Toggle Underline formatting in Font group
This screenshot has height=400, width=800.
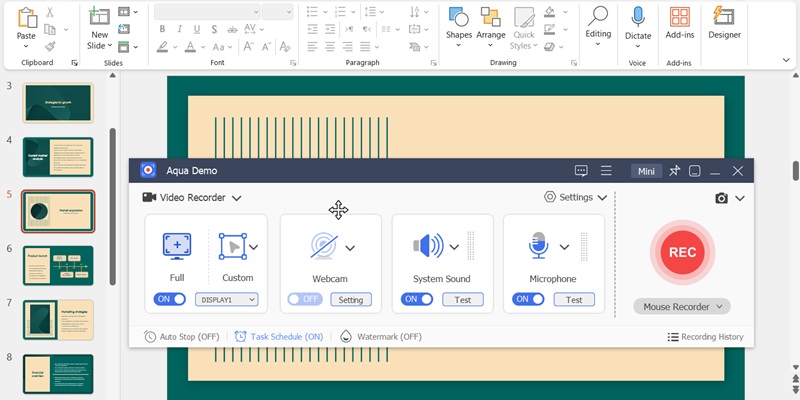(x=197, y=29)
